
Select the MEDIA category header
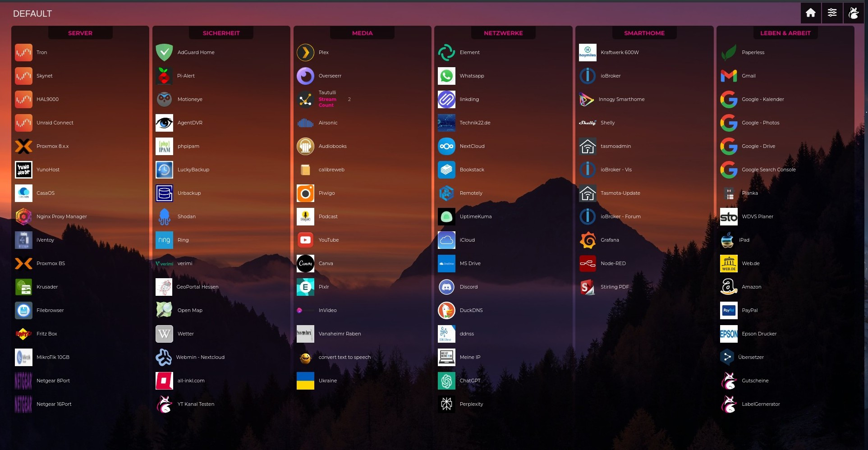362,33
